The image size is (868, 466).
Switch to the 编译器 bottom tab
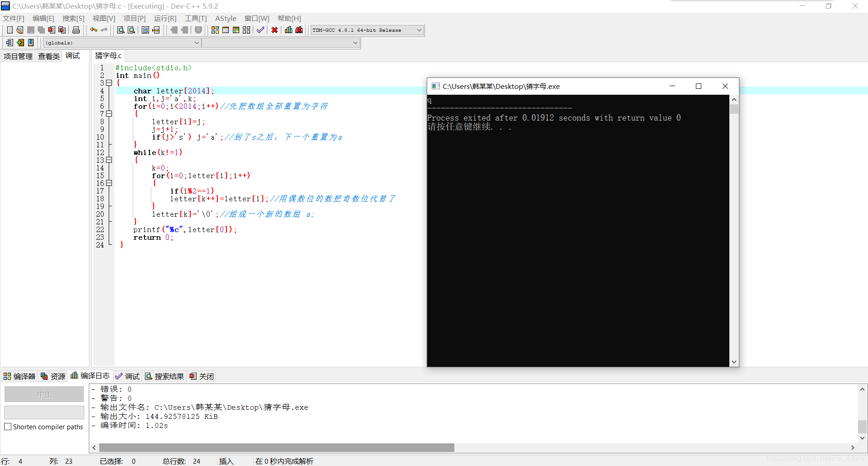click(19, 376)
